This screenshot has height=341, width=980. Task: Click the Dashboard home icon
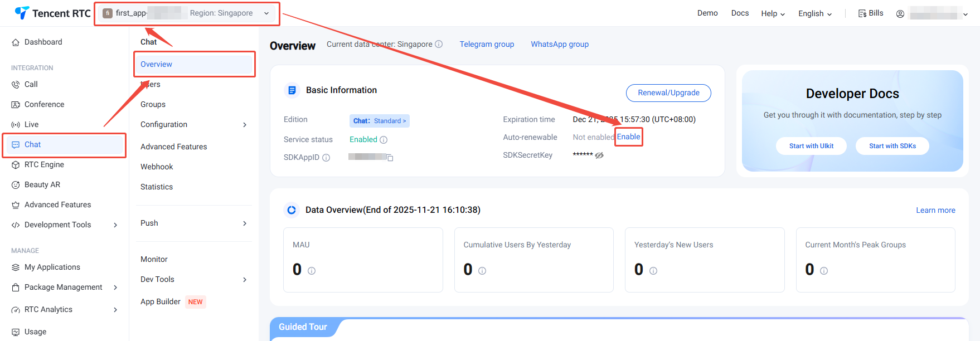coord(16,42)
